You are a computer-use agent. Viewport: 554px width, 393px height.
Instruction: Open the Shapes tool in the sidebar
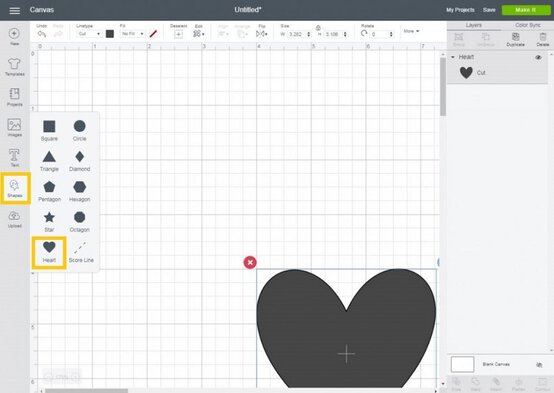coord(15,188)
